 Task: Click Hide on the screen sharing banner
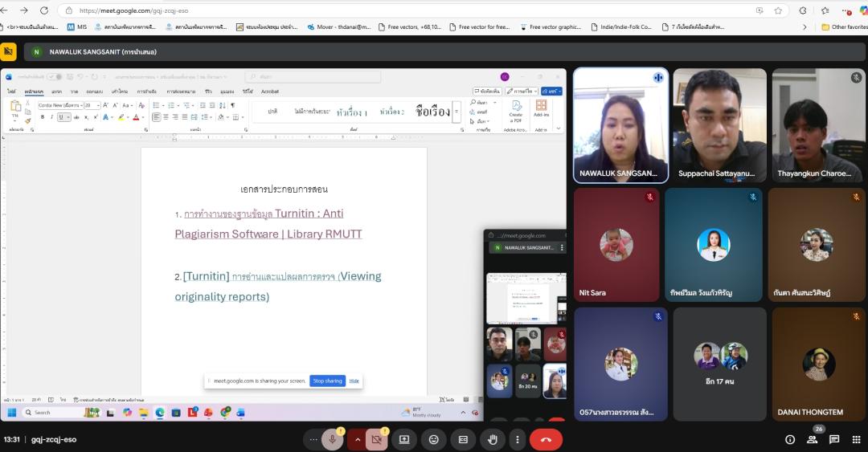(354, 381)
